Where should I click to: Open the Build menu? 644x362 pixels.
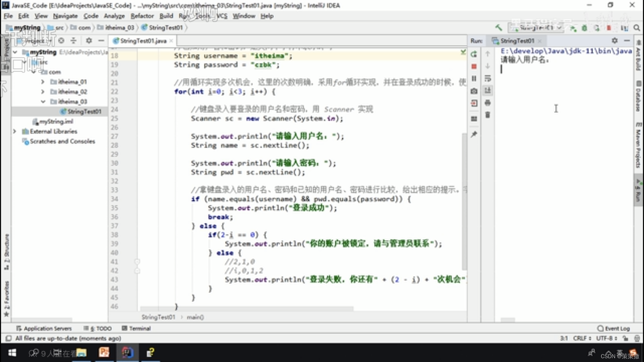tap(166, 16)
